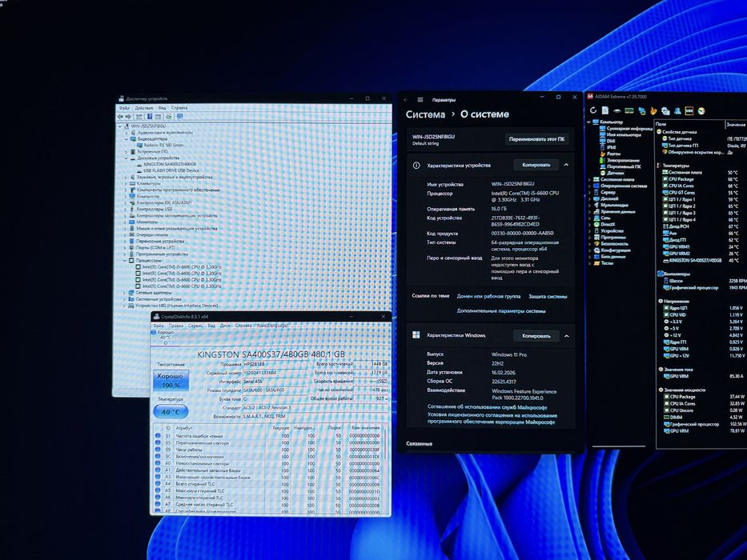Image resolution: width=747 pixels, height=560 pixels.
Task: Click the Часы работы attribute row
Action: pos(269,450)
